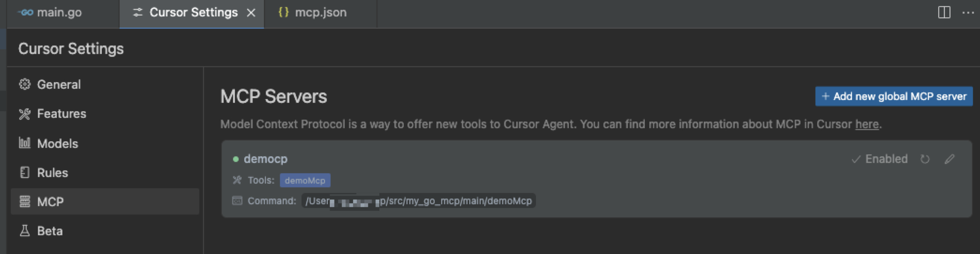
Task: Click the General gear icon in sidebar
Action: click(x=24, y=85)
